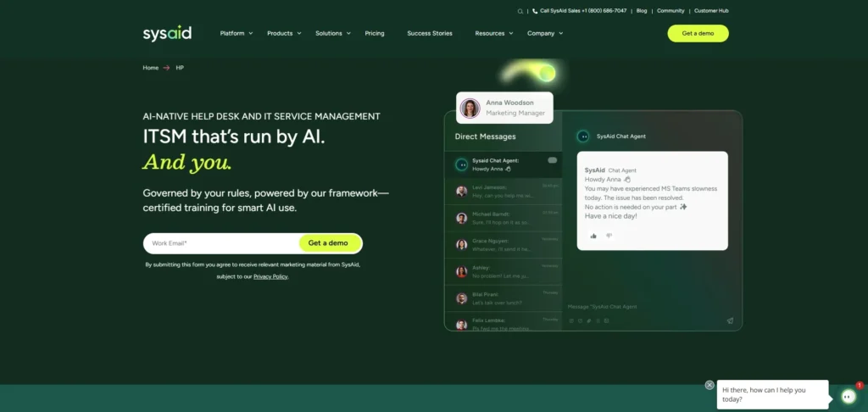This screenshot has width=868, height=412.
Task: Click the red breadcrumb arrow icon
Action: coord(167,68)
